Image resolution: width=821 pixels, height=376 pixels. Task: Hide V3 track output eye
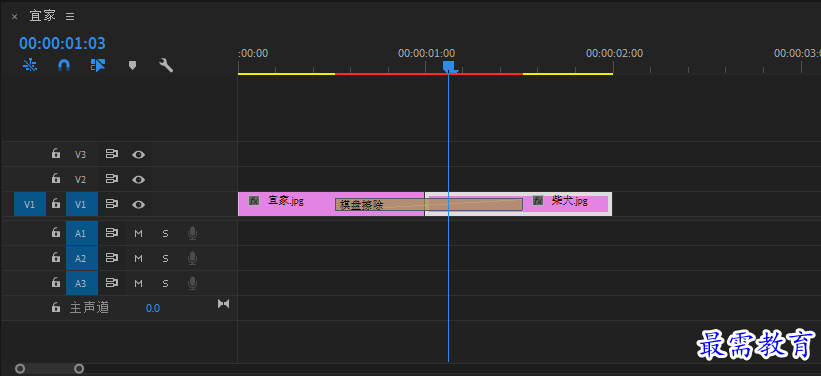pos(138,154)
